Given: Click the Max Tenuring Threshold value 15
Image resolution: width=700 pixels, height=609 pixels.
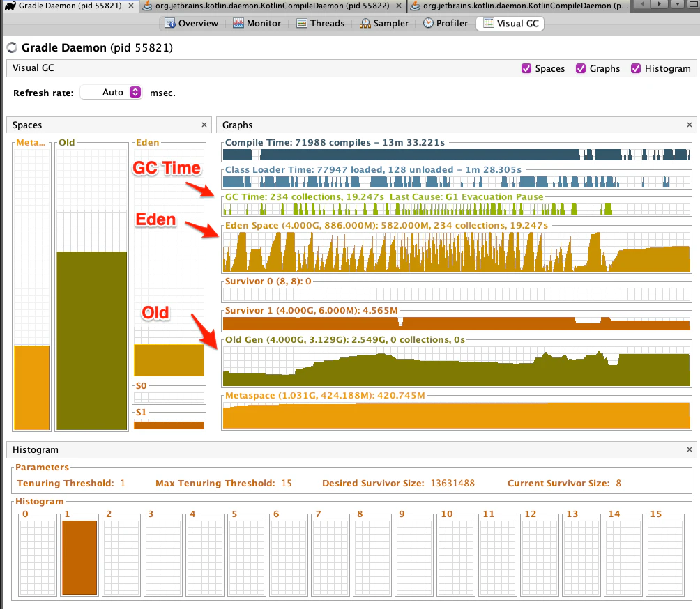Looking at the screenshot, I should click(287, 483).
